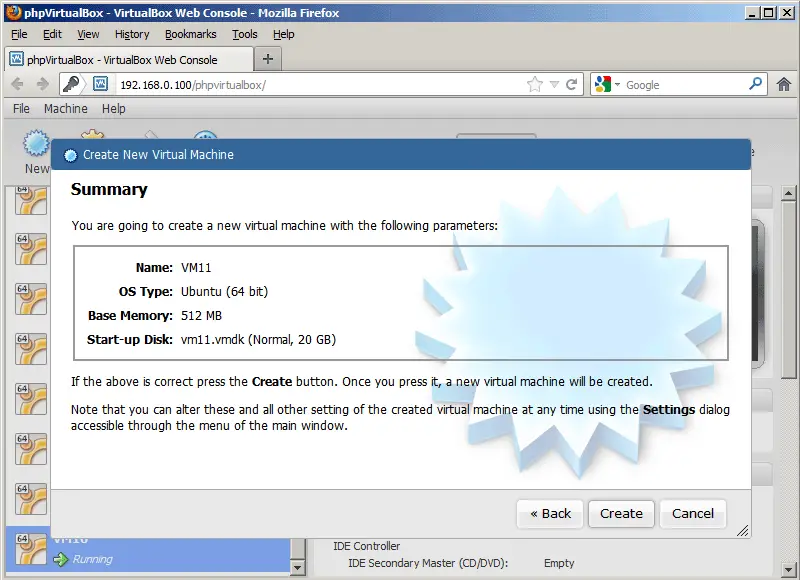Click the Firefox forward arrow
Screen dimensions: 800x580
[43, 84]
